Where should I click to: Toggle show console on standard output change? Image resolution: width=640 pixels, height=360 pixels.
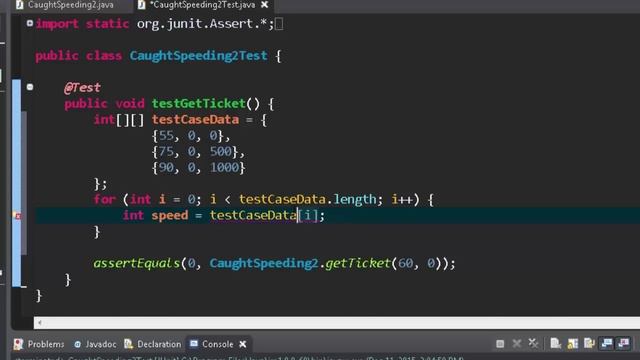click(607, 344)
